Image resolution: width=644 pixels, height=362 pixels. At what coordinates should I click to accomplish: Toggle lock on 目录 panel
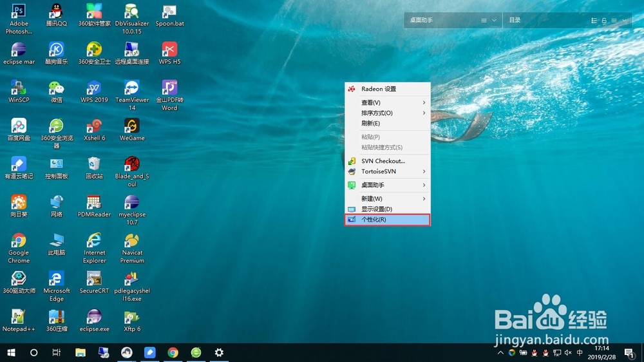(x=604, y=20)
